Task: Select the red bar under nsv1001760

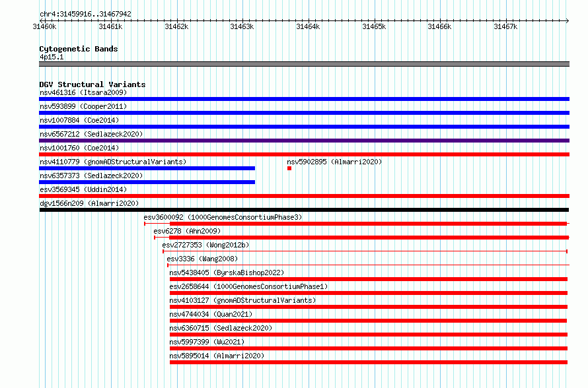Action: coord(304,154)
